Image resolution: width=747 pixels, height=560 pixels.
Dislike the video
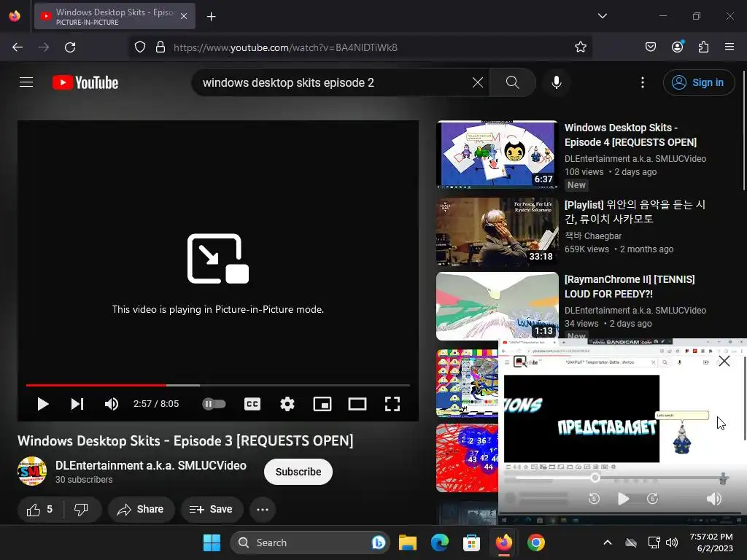tap(82, 510)
